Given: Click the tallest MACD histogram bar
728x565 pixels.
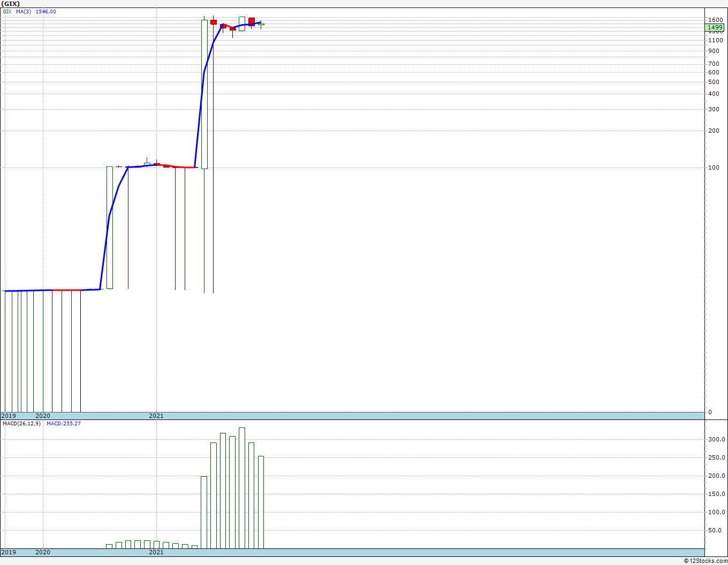Looking at the screenshot, I should [x=242, y=488].
